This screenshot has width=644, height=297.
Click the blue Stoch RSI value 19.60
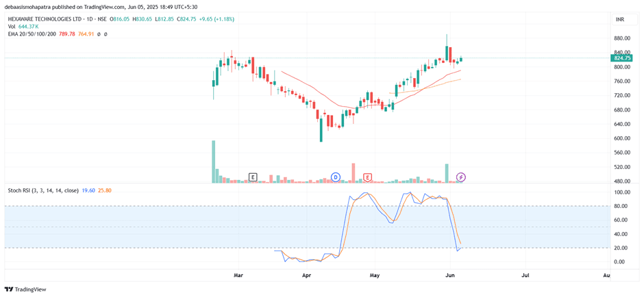point(88,190)
